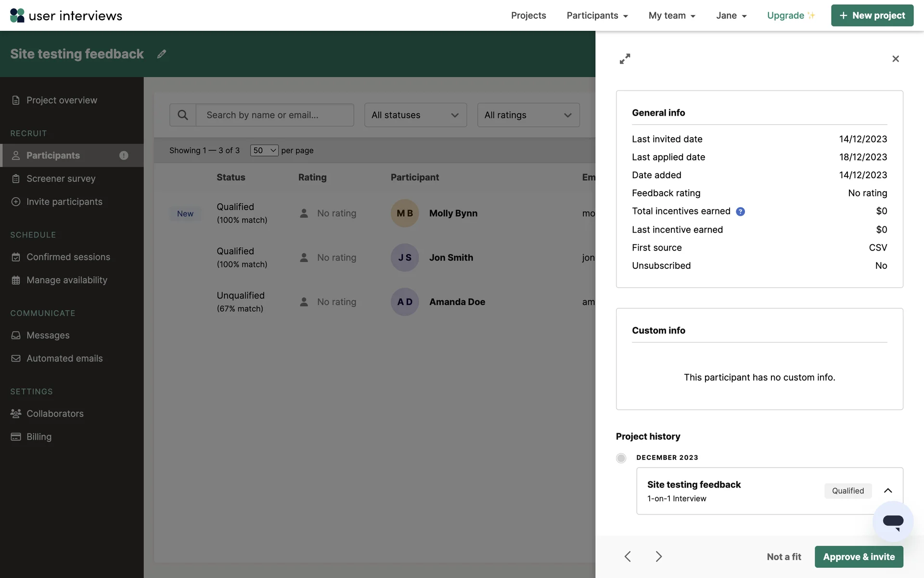924x578 pixels.
Task: Click the Total incentives earned help icon
Action: click(x=740, y=211)
